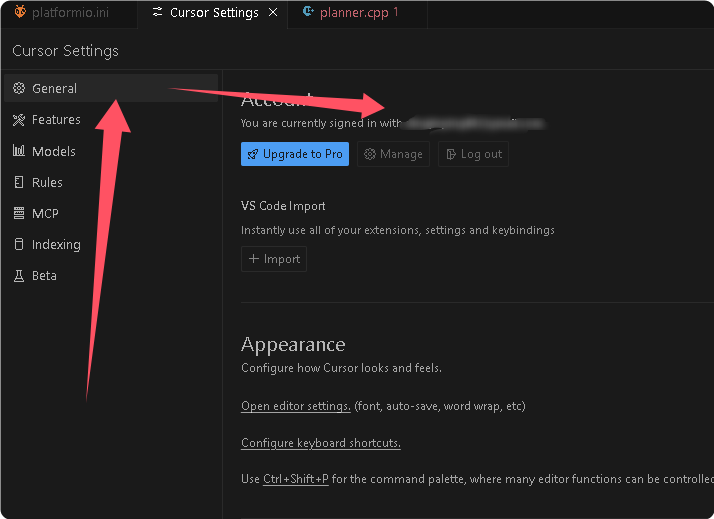Viewport: 714px width, 519px height.
Task: Open the Features settings section
Action: point(111,120)
